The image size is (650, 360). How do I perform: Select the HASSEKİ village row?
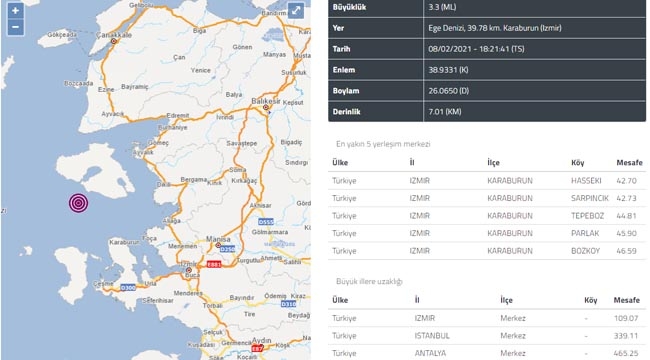(x=487, y=181)
